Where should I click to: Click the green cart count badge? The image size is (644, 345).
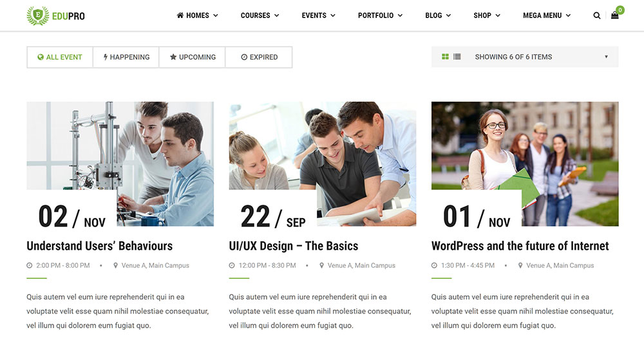point(620,10)
